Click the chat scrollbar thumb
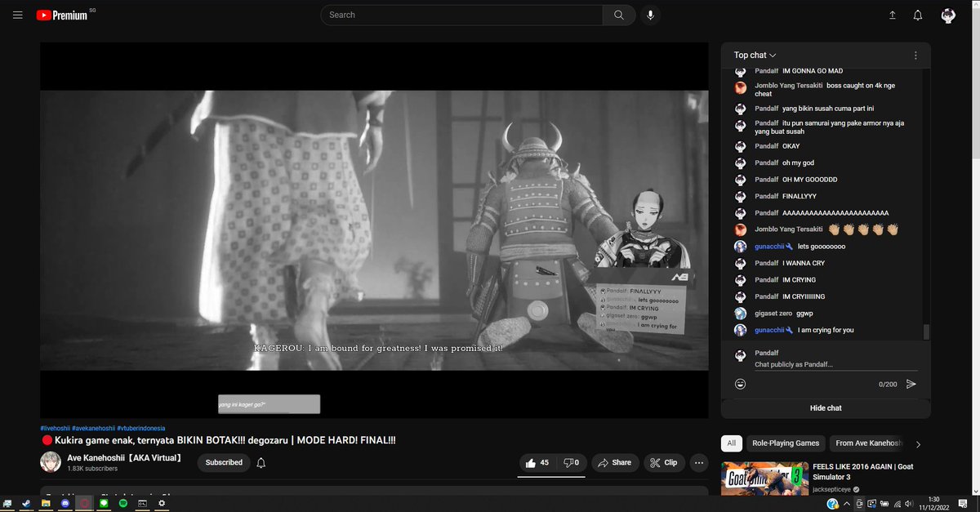 pos(926,332)
